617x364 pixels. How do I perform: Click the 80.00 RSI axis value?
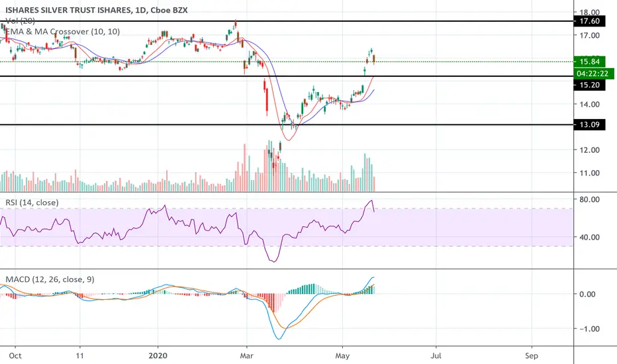(x=589, y=199)
